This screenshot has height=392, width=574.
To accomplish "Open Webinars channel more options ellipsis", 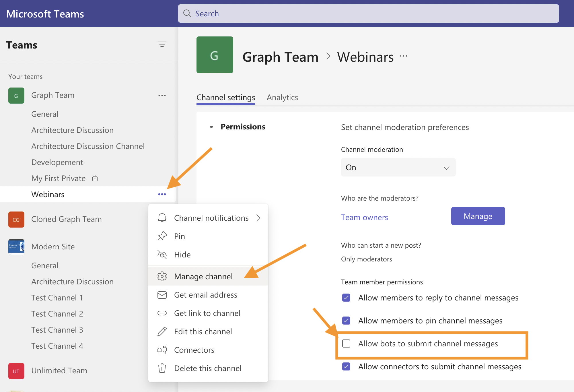I will point(162,194).
